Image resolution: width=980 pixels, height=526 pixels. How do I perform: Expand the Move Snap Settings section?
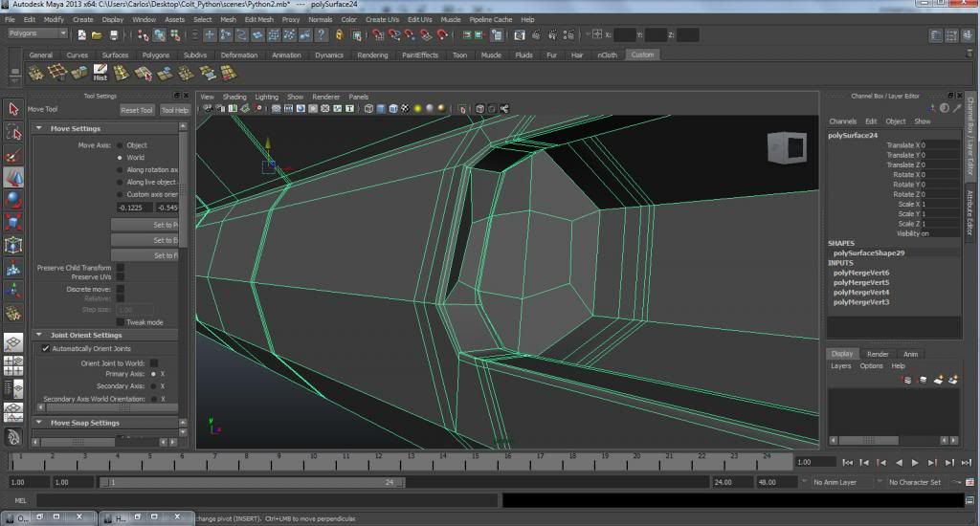pyautogui.click(x=39, y=423)
